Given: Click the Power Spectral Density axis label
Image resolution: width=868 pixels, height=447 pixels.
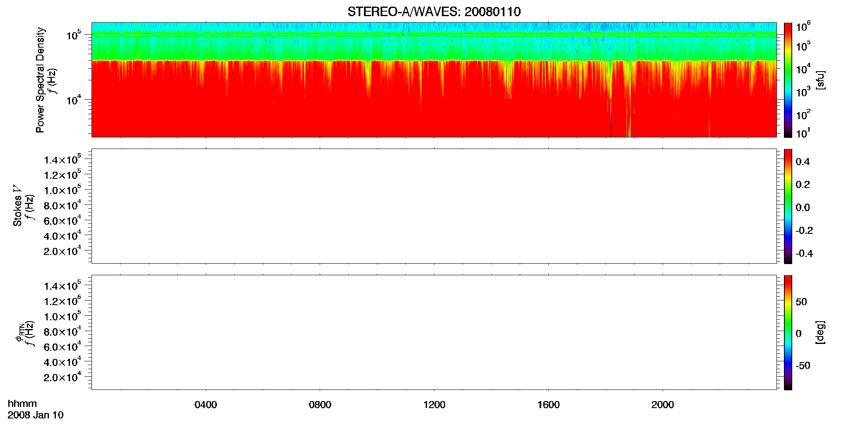Looking at the screenshot, I should pos(40,80).
